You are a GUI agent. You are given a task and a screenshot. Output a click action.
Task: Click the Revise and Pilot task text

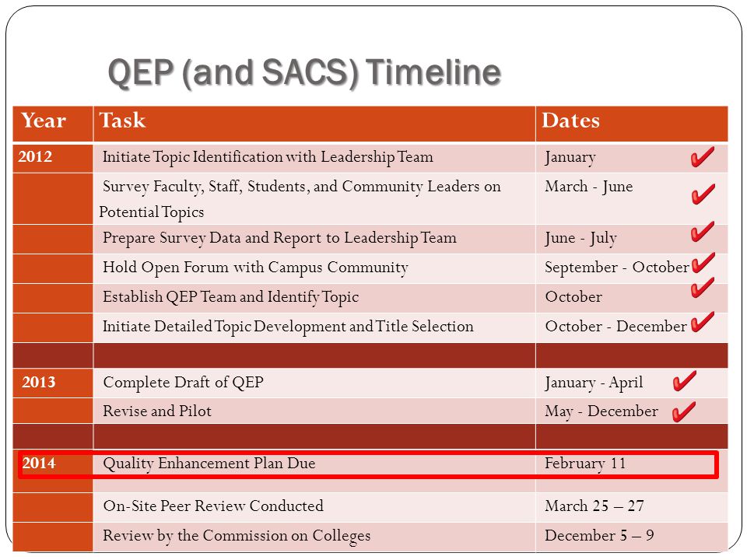[157, 411]
